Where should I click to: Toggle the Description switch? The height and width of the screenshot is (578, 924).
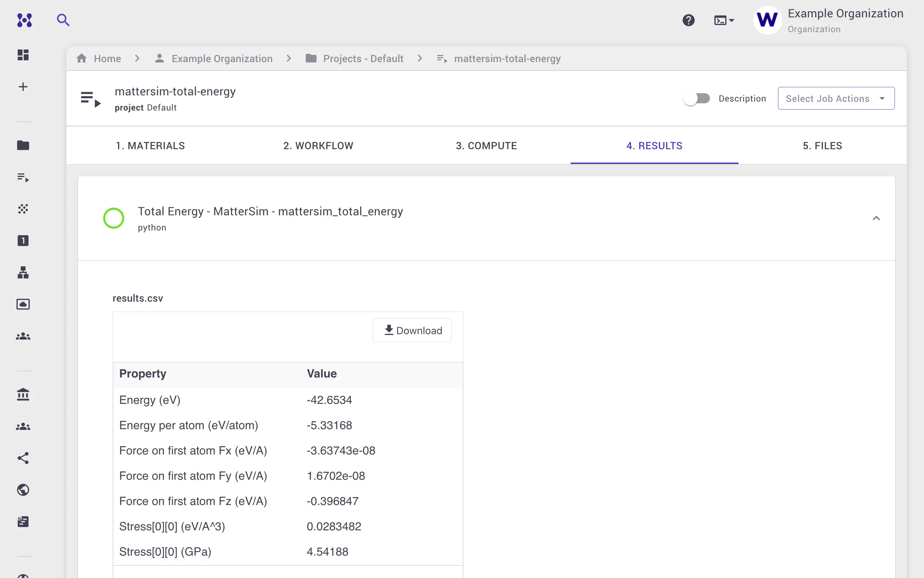pyautogui.click(x=697, y=99)
